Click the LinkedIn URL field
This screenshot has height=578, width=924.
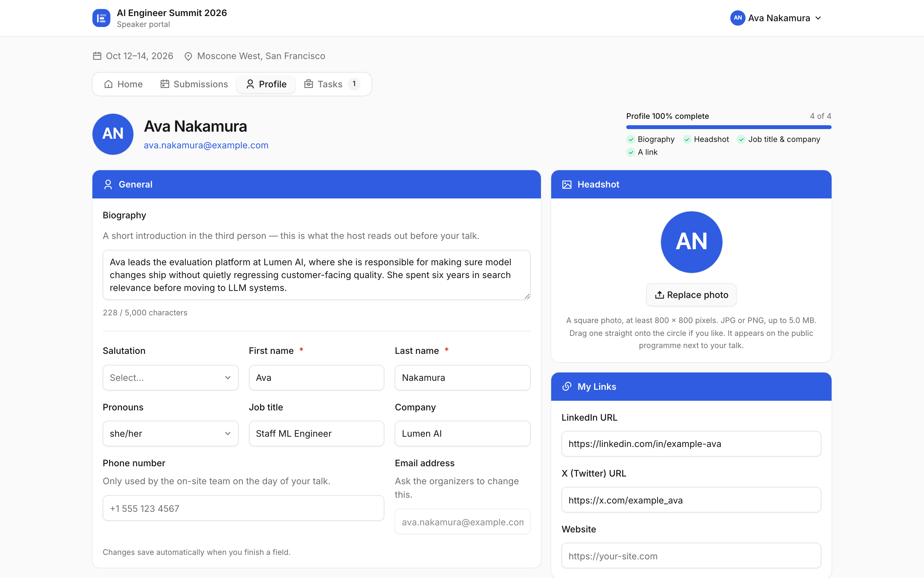[691, 444]
